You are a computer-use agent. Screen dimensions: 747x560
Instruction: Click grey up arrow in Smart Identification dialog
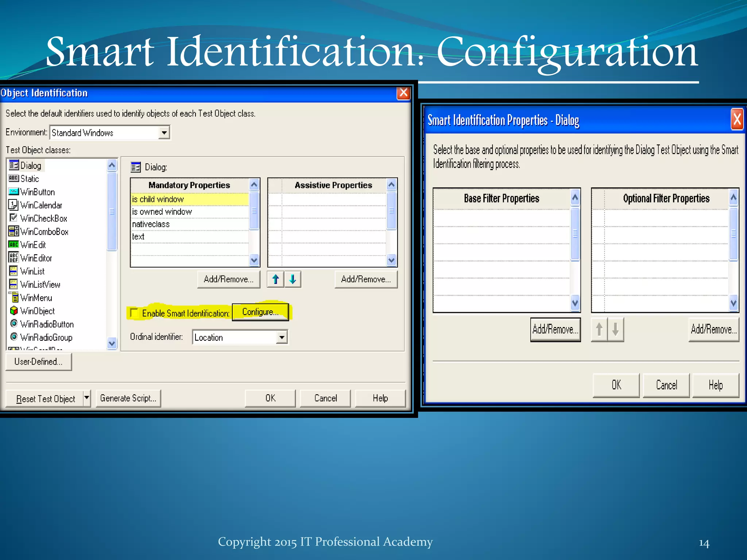[x=599, y=329]
